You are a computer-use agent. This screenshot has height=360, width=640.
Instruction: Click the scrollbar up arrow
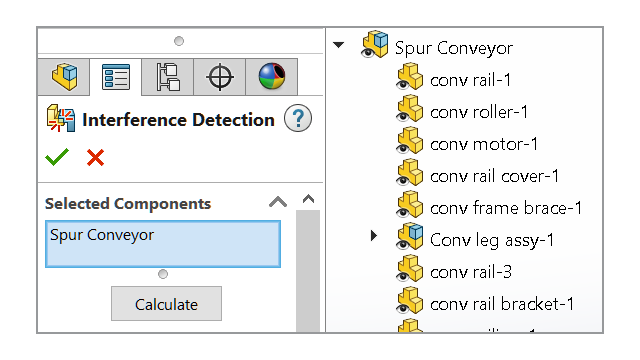click(x=309, y=199)
